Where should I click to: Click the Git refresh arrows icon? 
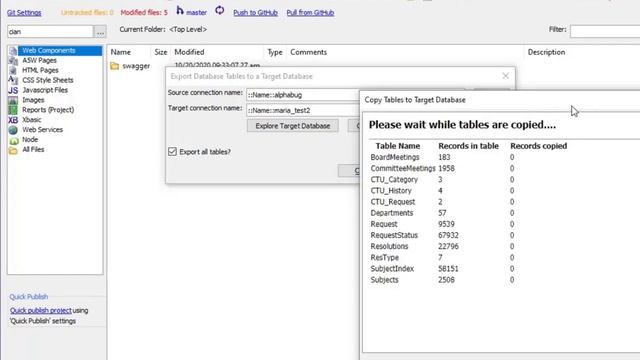tap(220, 11)
